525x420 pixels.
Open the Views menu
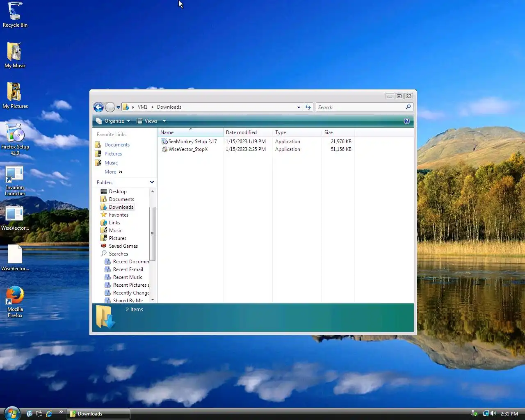point(147,121)
